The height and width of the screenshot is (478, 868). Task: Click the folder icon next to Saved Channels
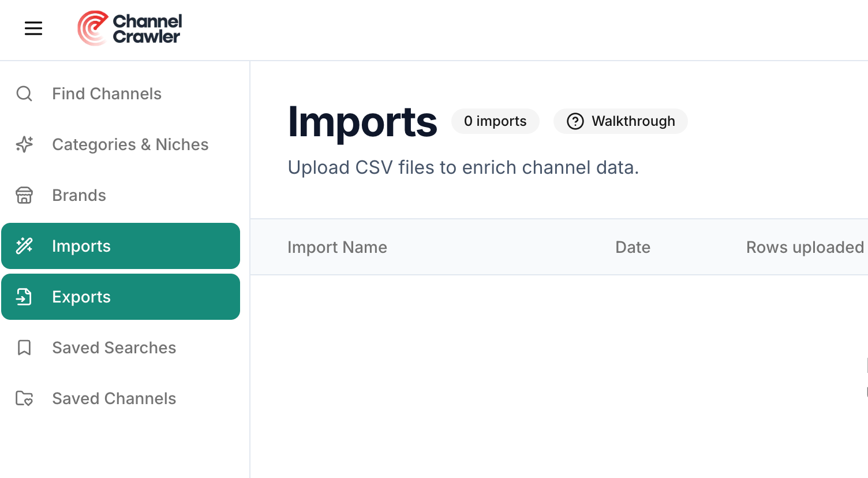click(24, 398)
